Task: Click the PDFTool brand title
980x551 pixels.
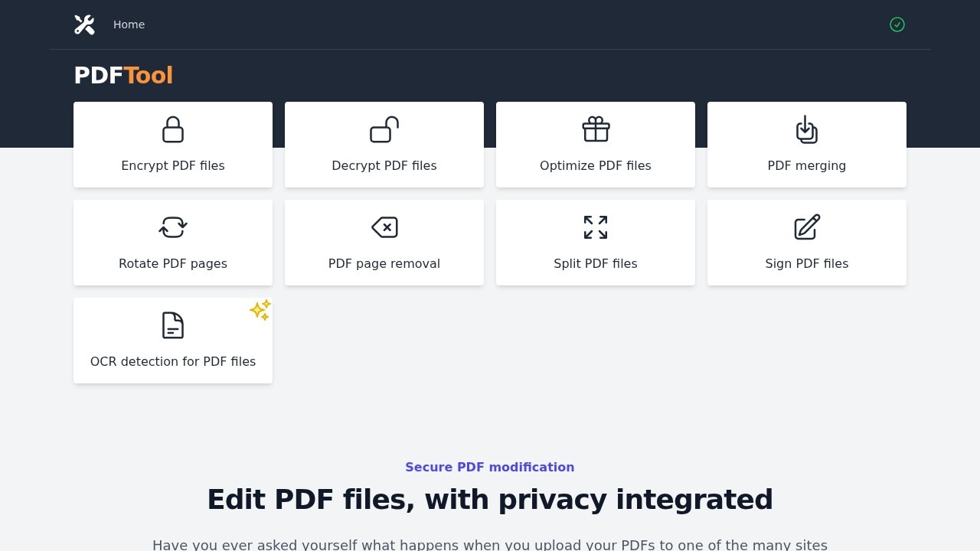Action: click(123, 76)
